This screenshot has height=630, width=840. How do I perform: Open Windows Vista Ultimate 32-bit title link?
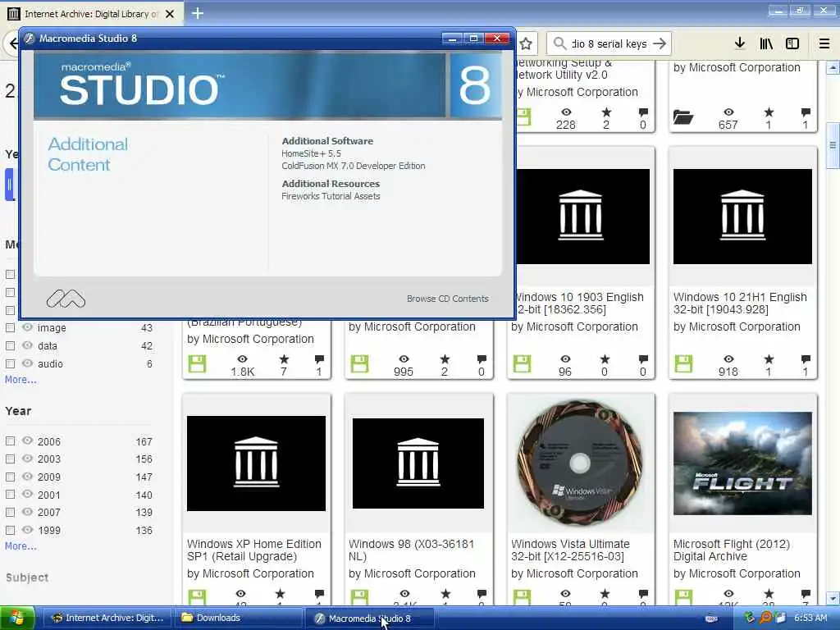[x=570, y=550]
